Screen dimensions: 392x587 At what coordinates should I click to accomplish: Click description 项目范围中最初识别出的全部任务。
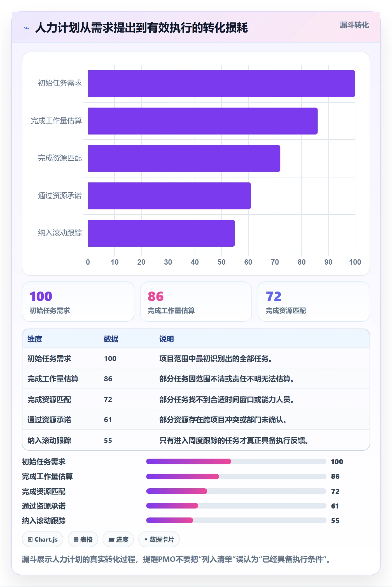(x=216, y=359)
